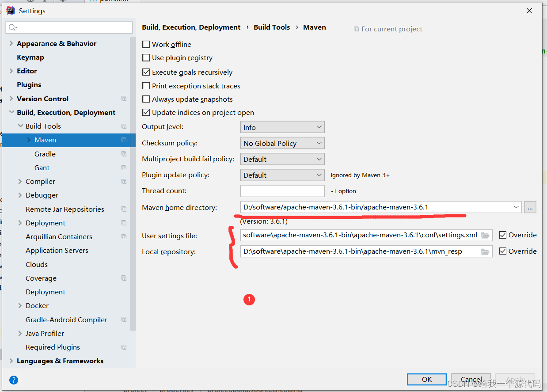
Task: Open Arquillian Containers settings
Action: (59, 236)
